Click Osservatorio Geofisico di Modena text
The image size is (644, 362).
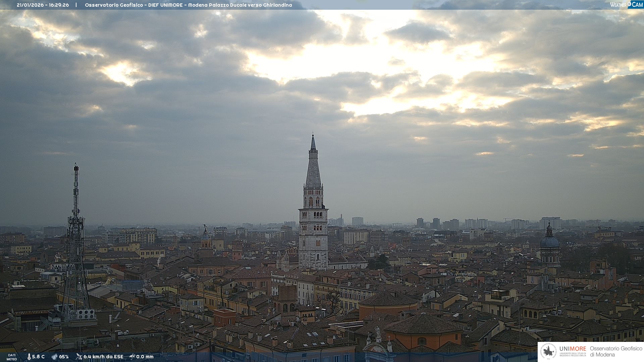(616, 352)
